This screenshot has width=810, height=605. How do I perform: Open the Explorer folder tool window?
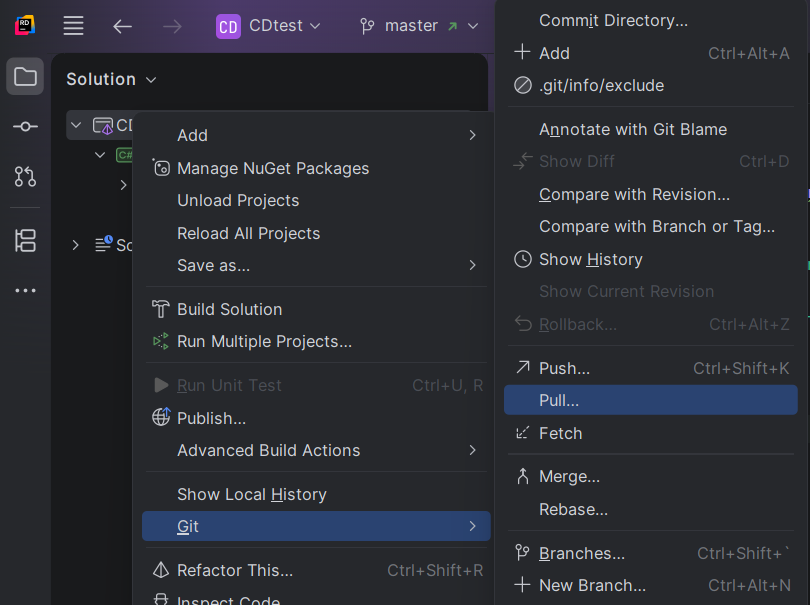(25, 76)
